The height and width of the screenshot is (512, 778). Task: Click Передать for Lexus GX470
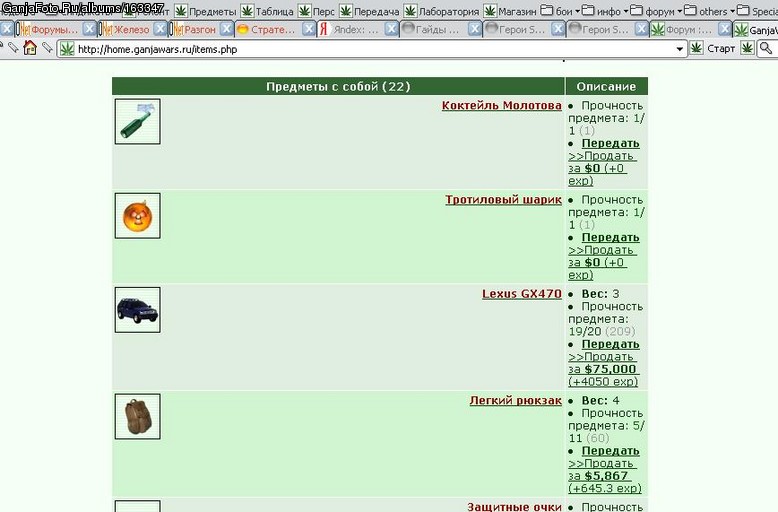pos(610,344)
